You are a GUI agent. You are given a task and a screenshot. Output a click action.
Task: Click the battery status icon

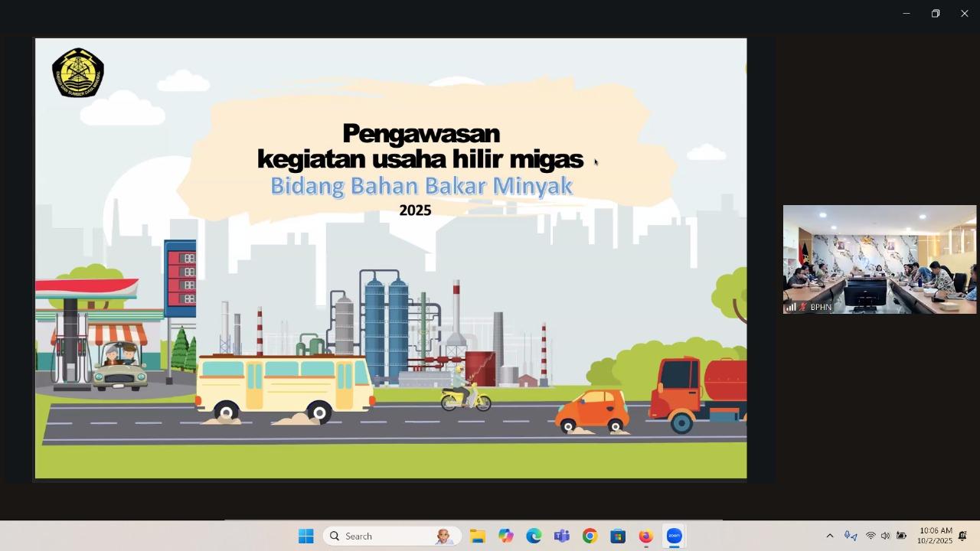tap(902, 536)
